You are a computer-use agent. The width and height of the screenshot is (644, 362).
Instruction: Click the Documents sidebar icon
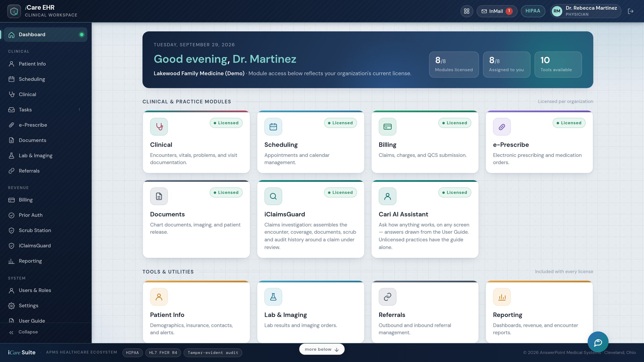tap(11, 140)
